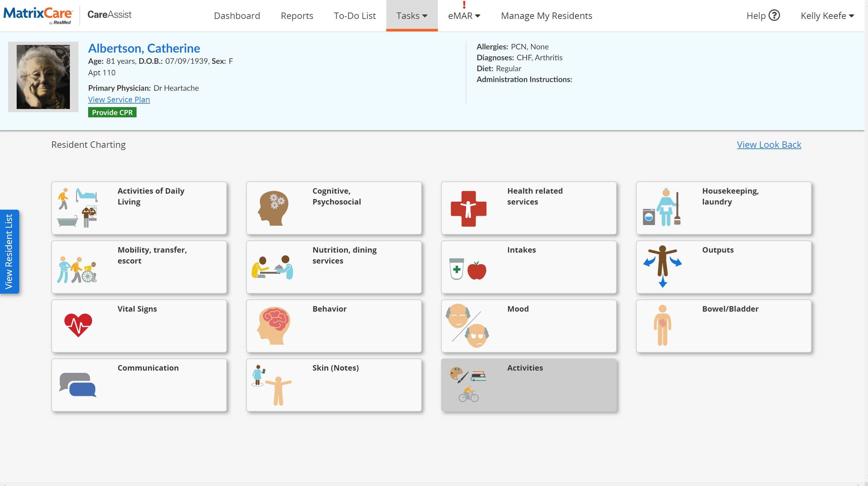Open the Mood faces icon
Viewport: 868px width, 486px height.
point(467,326)
